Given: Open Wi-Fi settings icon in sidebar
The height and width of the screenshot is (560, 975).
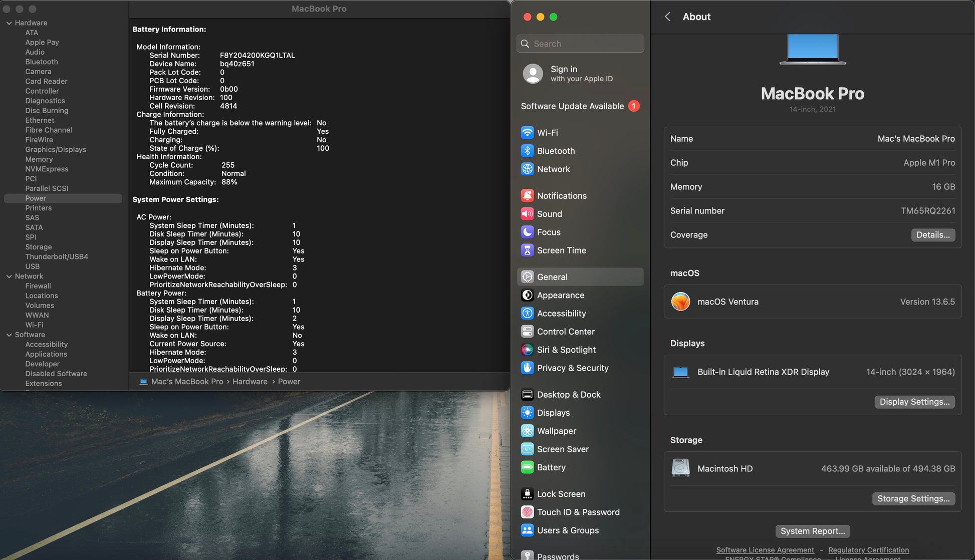Looking at the screenshot, I should (527, 133).
